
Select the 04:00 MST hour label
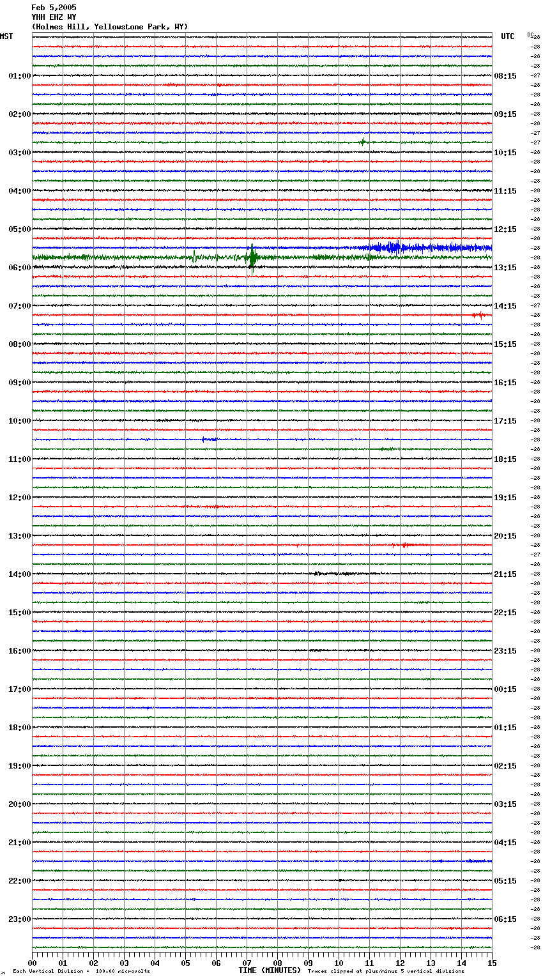20,191
